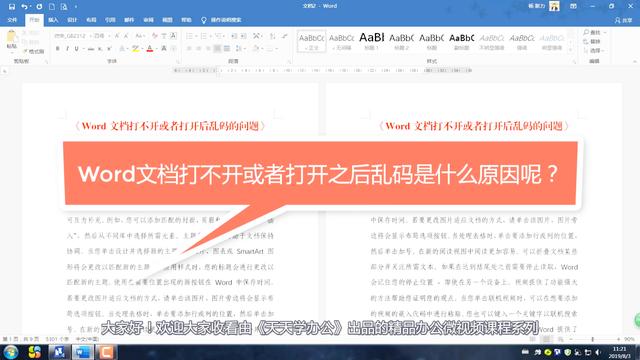The image size is (640, 360).
Task: Toggle Underline formatting
Action: [x=76, y=49]
